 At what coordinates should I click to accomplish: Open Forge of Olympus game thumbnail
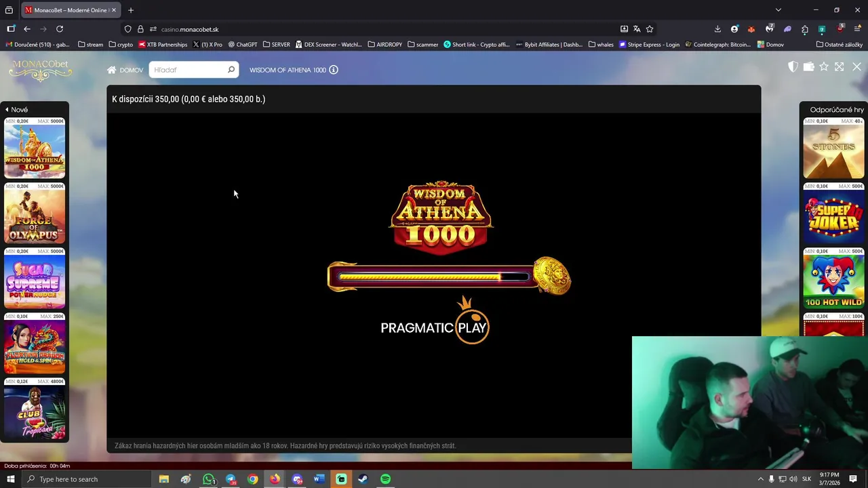(x=35, y=213)
